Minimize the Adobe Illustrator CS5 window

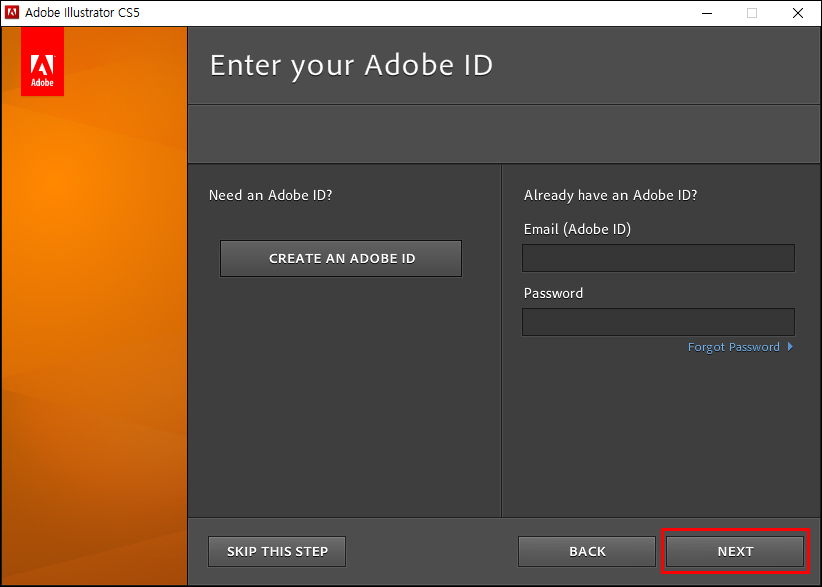click(x=707, y=13)
